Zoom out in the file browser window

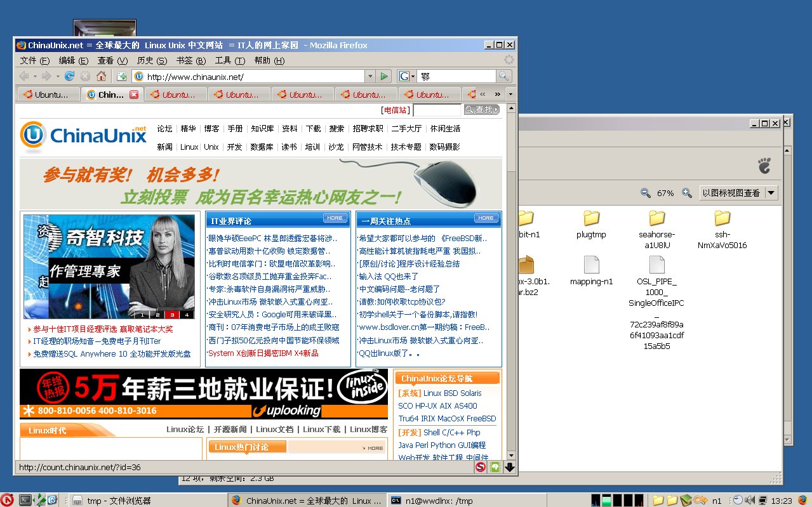(646, 193)
